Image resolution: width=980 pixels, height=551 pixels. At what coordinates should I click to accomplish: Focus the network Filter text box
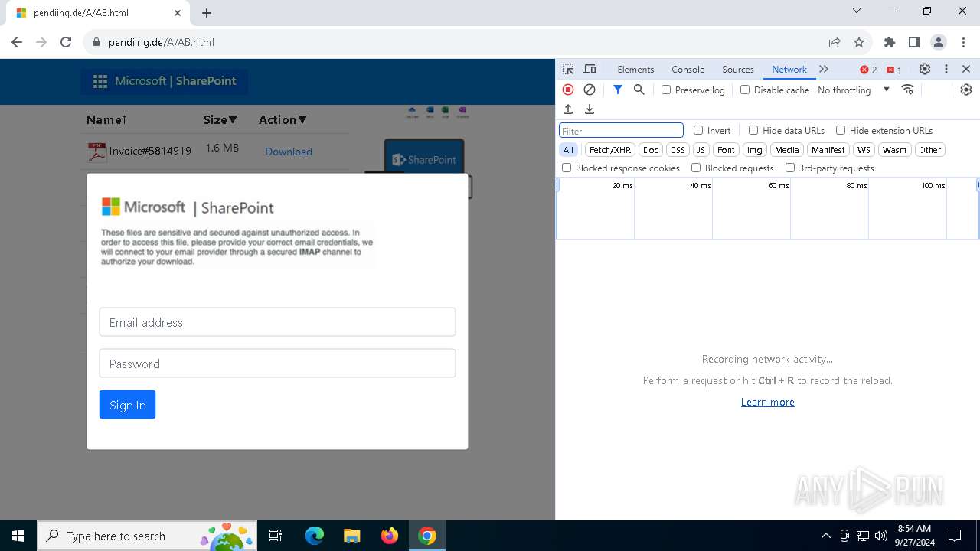(621, 131)
